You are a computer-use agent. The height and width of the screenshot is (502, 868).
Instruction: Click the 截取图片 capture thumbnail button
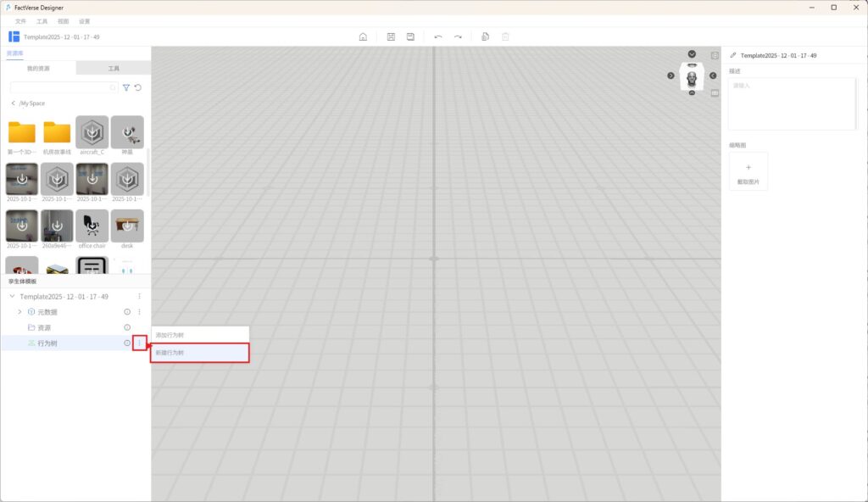point(748,171)
